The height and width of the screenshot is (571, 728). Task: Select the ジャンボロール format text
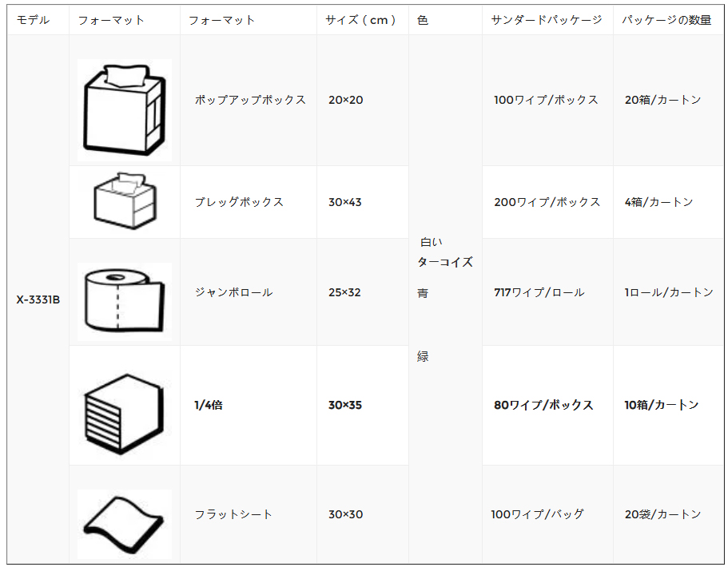click(x=233, y=292)
